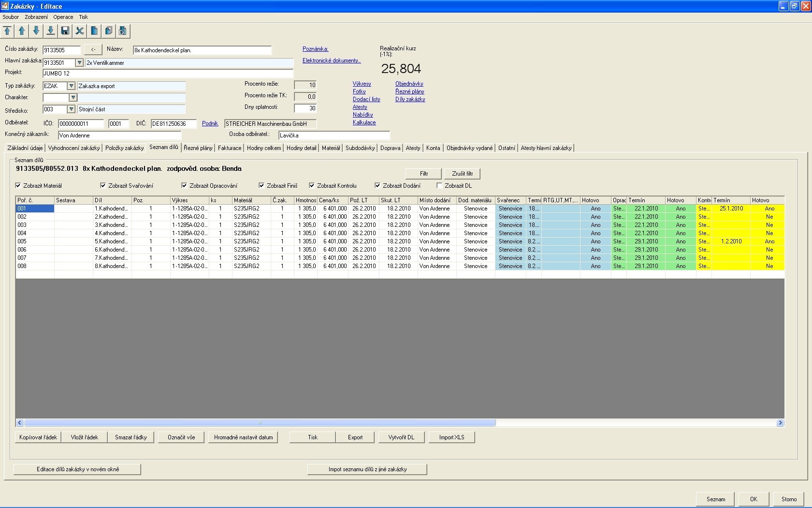Click the Název input field

click(x=203, y=50)
